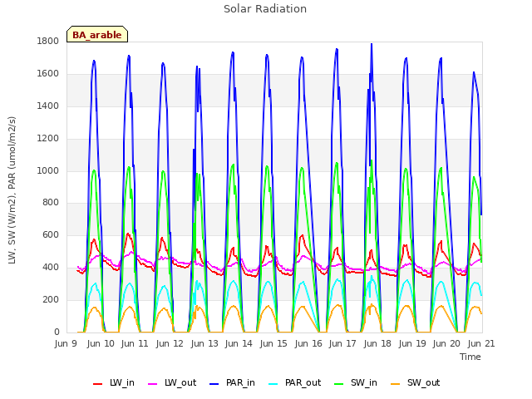Viewport: 532px width, 399px height.
Task: Click the Jun 16 x-axis tick label
Action: [x=308, y=343]
